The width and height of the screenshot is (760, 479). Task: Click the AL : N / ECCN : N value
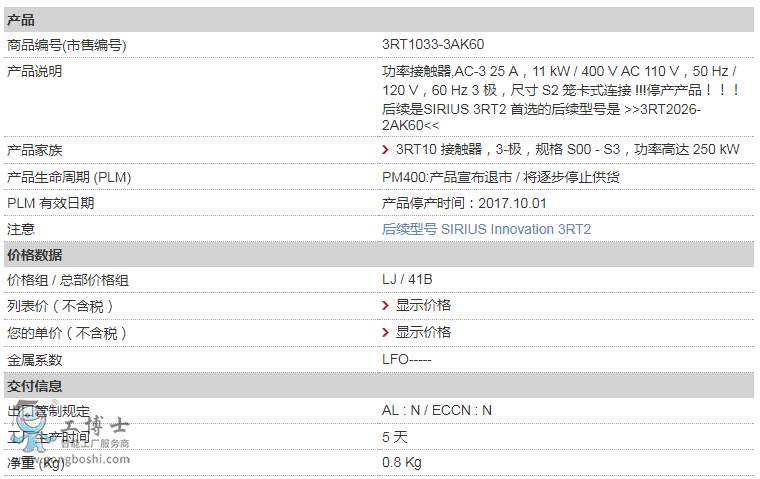pyautogui.click(x=436, y=411)
